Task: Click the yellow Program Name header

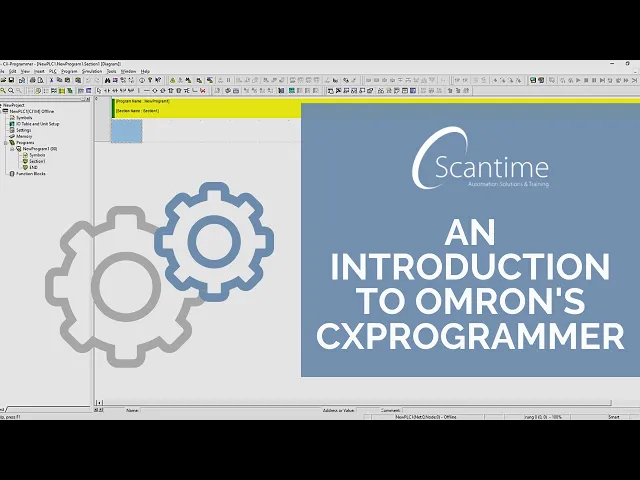Action: 143,101
